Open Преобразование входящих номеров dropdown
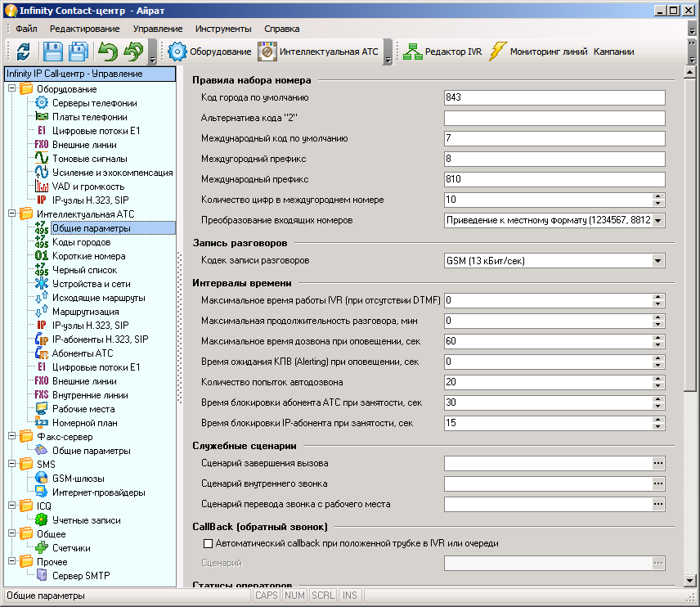 [657, 220]
